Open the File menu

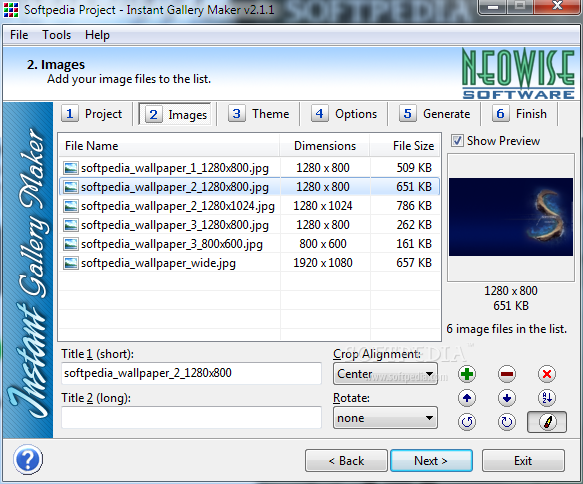(x=19, y=35)
